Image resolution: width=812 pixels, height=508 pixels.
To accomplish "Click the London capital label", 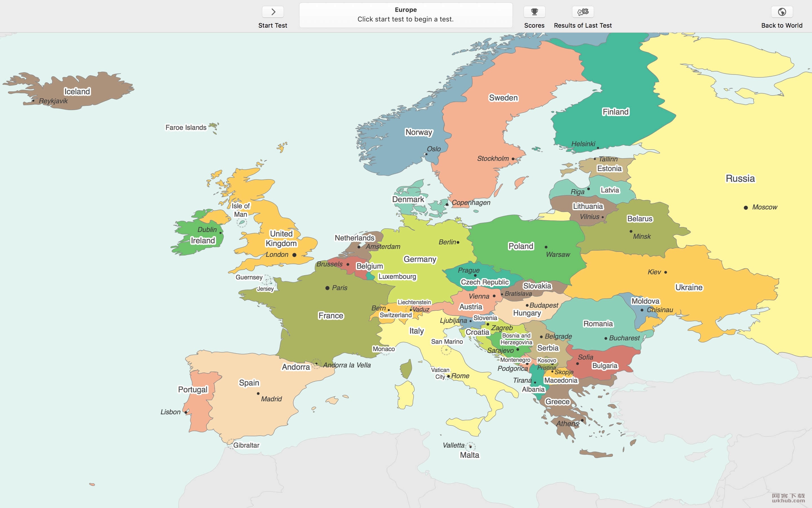I will [277, 255].
